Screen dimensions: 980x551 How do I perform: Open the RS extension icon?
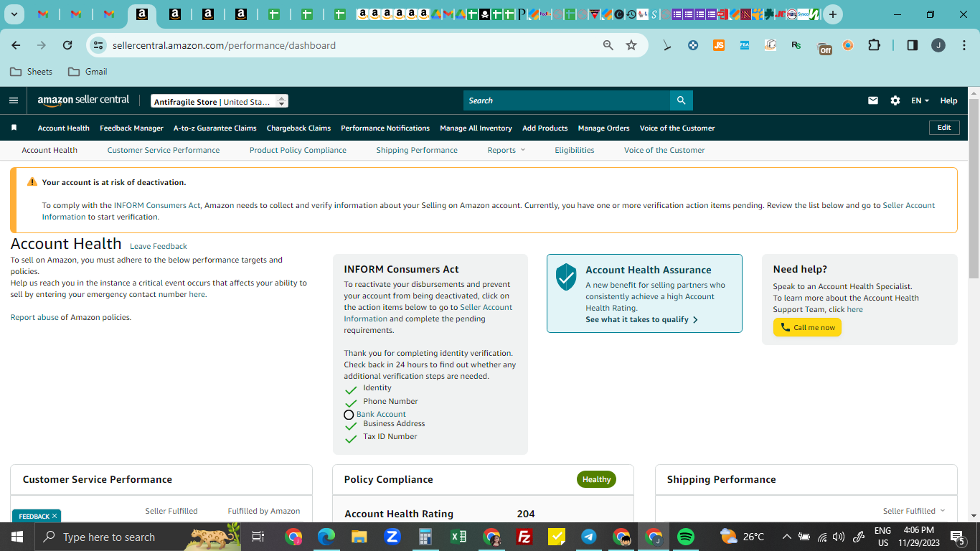pyautogui.click(x=796, y=45)
